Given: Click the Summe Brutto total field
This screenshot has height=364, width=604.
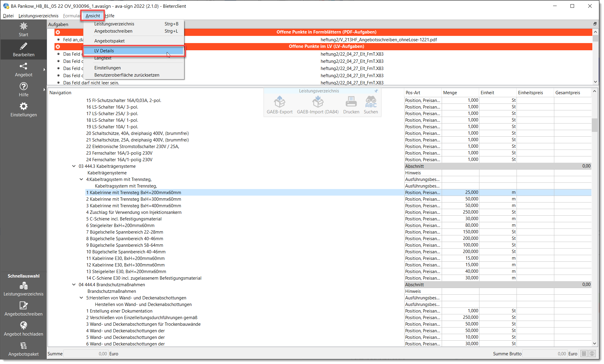Looking at the screenshot, I should click(x=545, y=354).
